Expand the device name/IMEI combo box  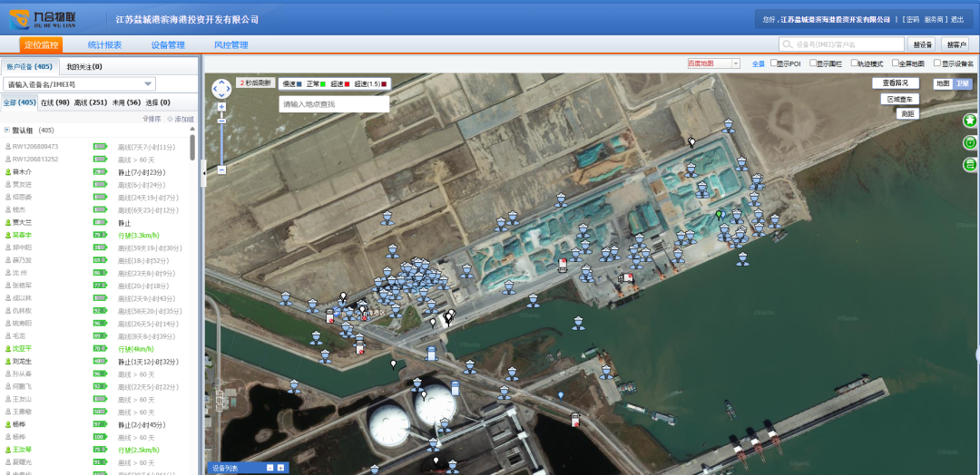coord(148,84)
